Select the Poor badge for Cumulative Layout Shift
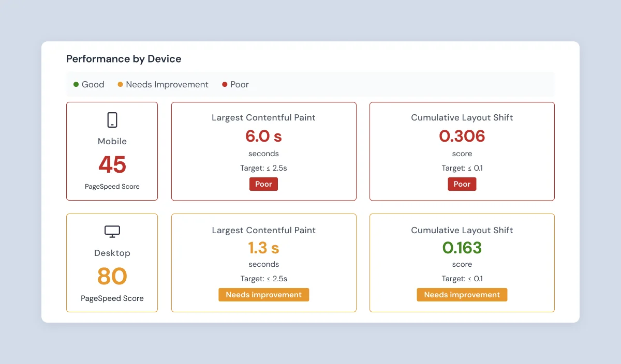621x364 pixels. pos(462,184)
